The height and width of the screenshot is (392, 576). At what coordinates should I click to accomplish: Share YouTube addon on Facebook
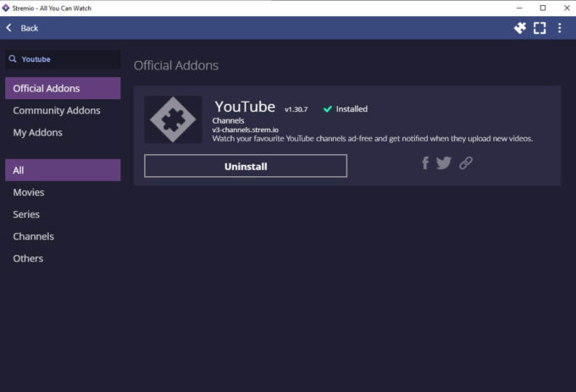coord(425,163)
